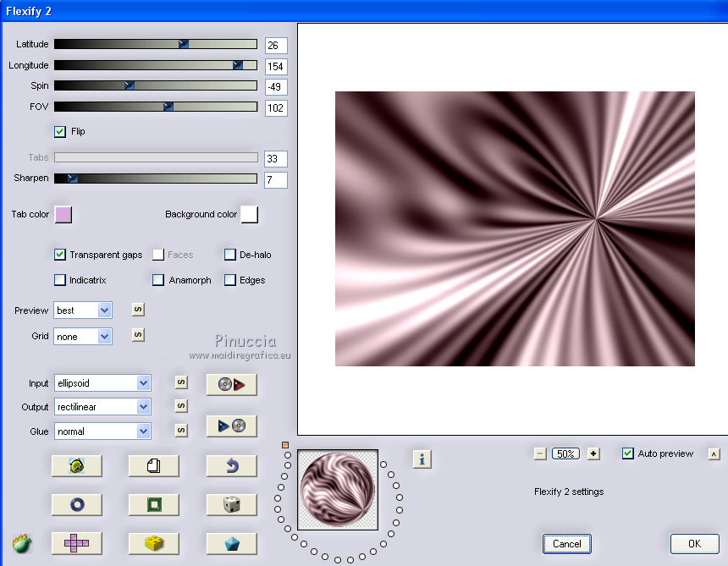Click the Sharpen slider track
Image resolution: width=728 pixels, height=566 pixels.
pyautogui.click(x=156, y=179)
